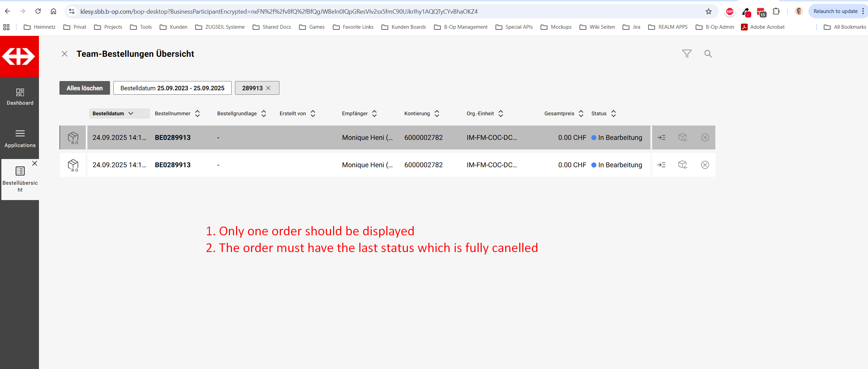This screenshot has height=369, width=868.
Task: Click the SBB logo
Action: tap(19, 56)
